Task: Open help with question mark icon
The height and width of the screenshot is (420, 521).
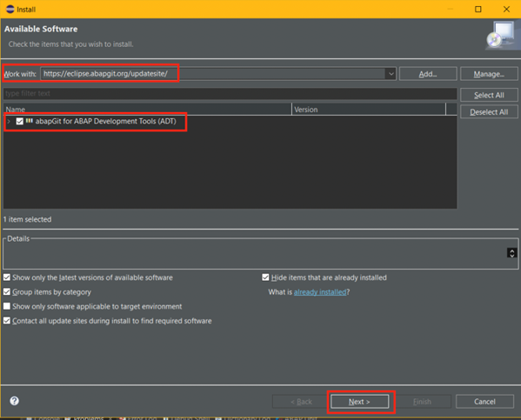Action: [14, 401]
